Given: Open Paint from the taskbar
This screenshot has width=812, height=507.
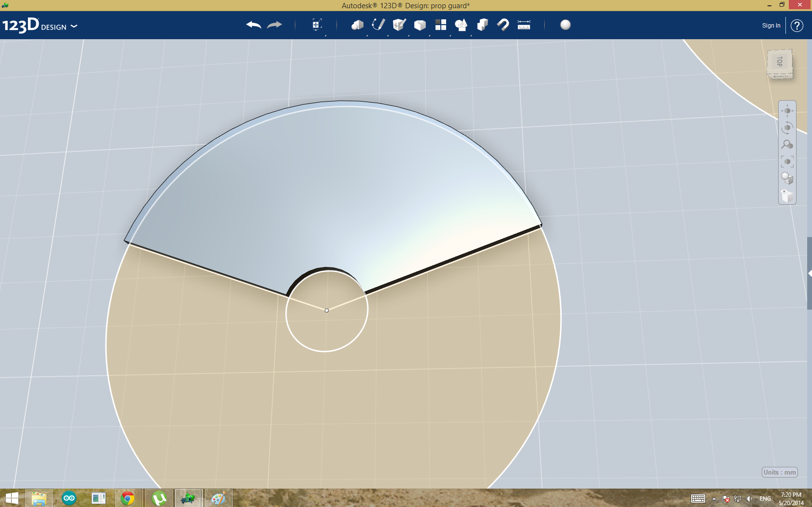Looking at the screenshot, I should tap(218, 498).
